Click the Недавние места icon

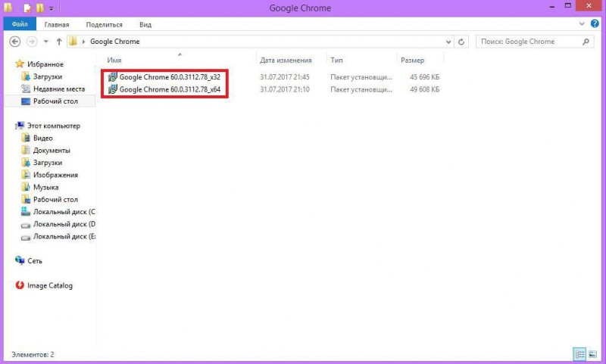coord(26,89)
